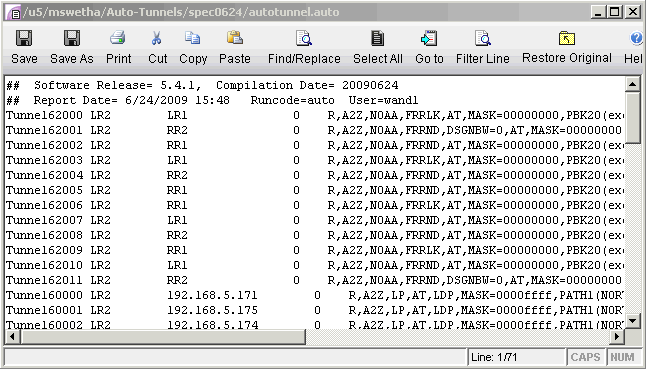Click the Select All document icon

click(377, 38)
